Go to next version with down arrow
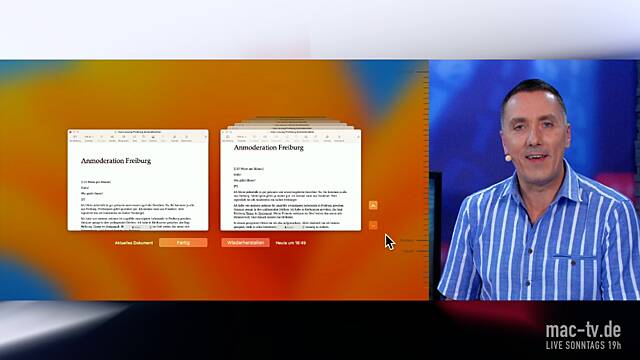 373,225
